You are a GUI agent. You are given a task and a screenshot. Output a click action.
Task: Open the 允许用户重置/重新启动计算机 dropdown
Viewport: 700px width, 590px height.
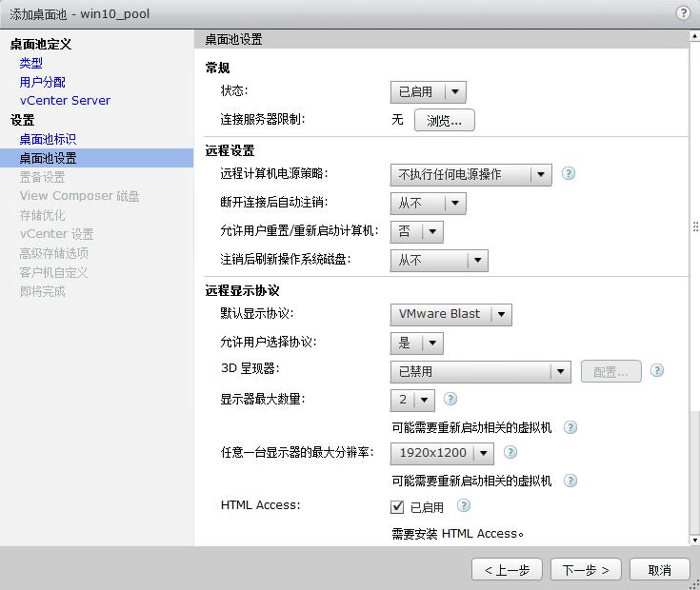click(416, 232)
